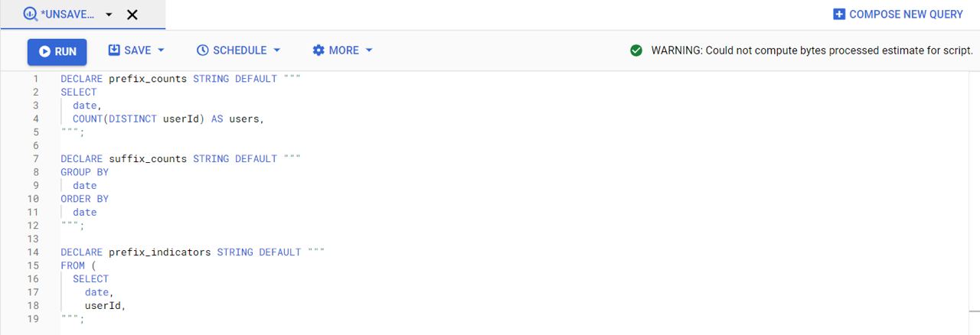Expand the unsaved tab's dropdown arrow
Image resolution: width=980 pixels, height=335 pixels.
[x=109, y=15]
